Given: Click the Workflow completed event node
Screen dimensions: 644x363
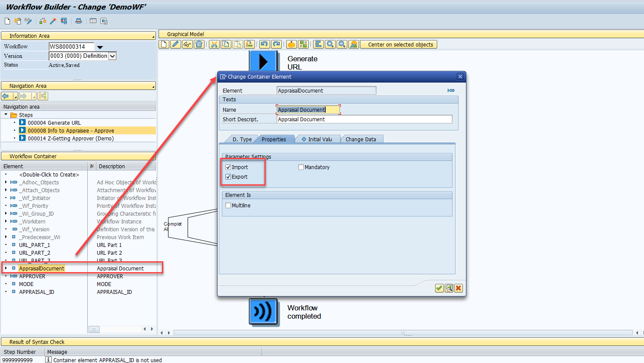Looking at the screenshot, I should tap(264, 312).
